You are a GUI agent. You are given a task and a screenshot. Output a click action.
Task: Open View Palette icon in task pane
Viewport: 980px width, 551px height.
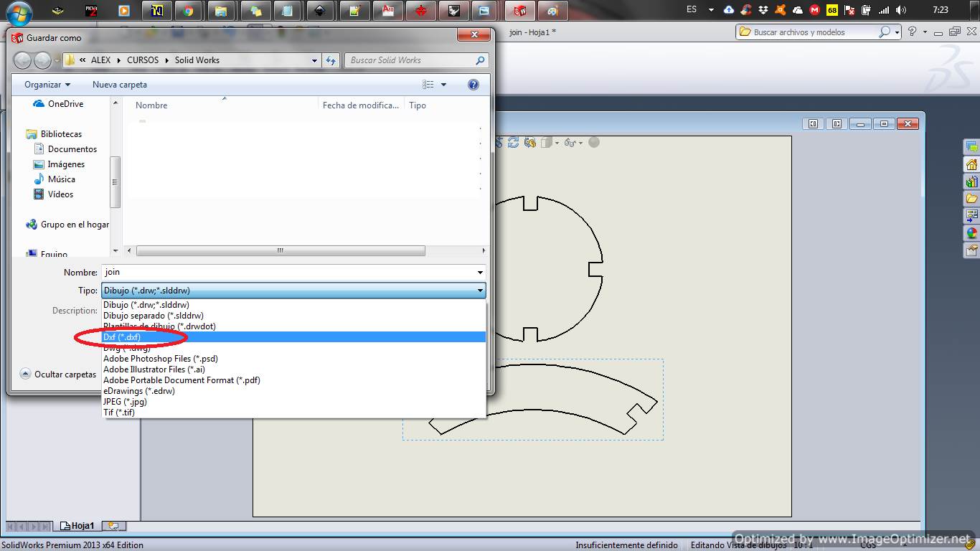[972, 216]
